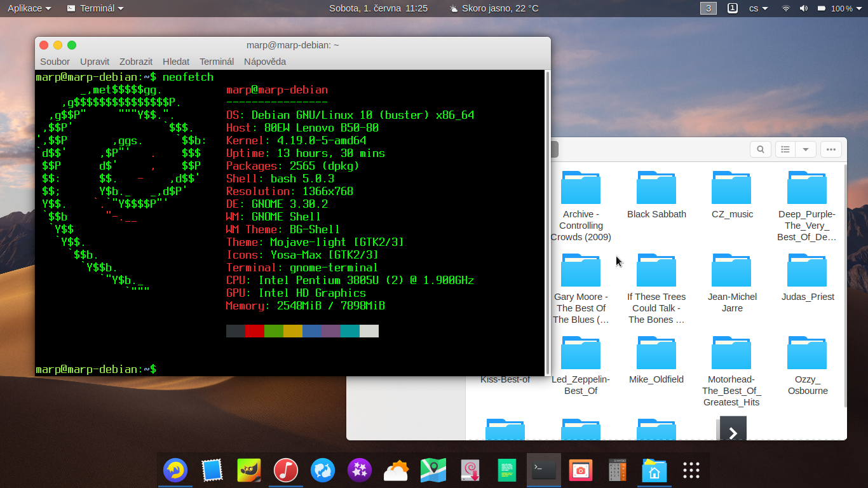The image size is (868, 488).
Task: Open the Calculator from dock
Action: 618,470
